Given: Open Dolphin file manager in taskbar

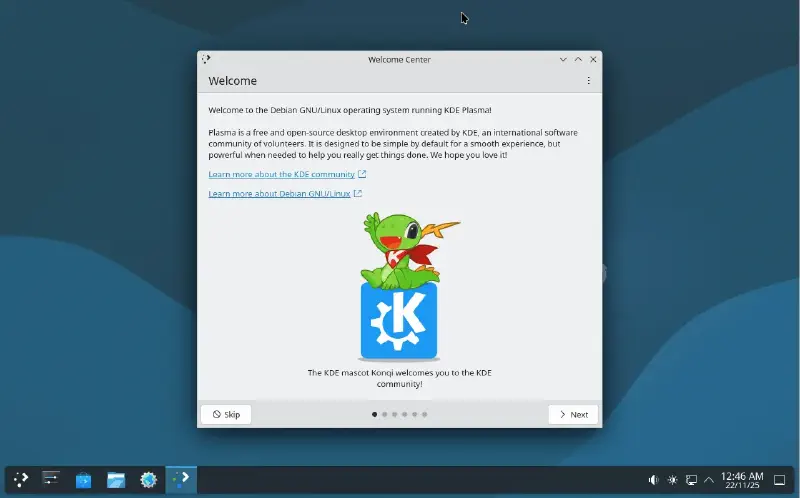Looking at the screenshot, I should (x=116, y=480).
